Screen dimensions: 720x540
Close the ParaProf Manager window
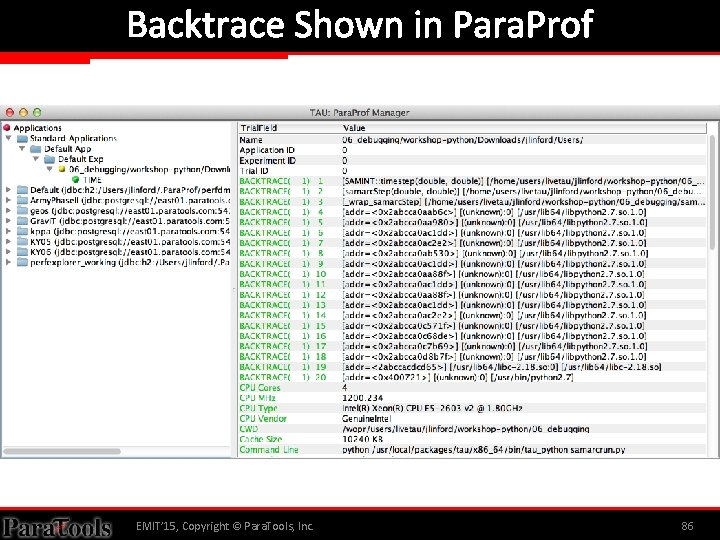pyautogui.click(x=10, y=112)
